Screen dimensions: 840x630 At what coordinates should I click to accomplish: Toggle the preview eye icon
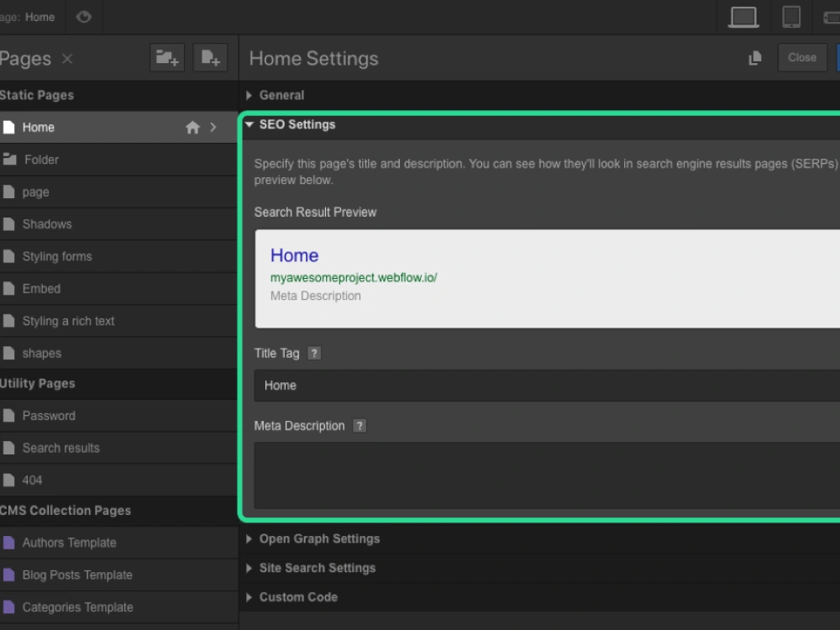83,17
